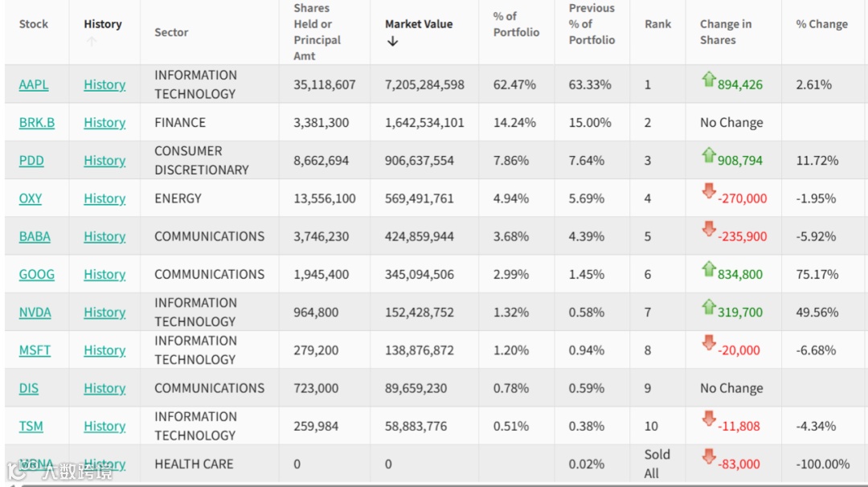Click the % Change column header
The width and height of the screenshot is (868, 487).
click(821, 24)
